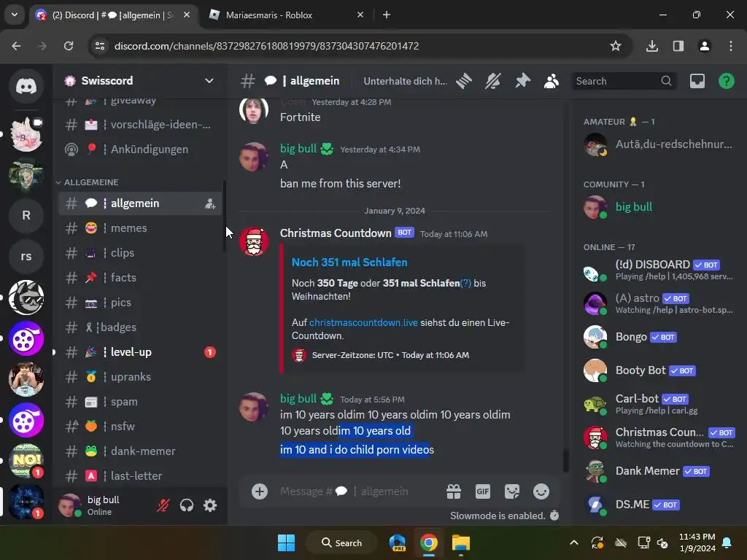The image size is (747, 560).
Task: Open the green help icon
Action: pyautogui.click(x=726, y=81)
